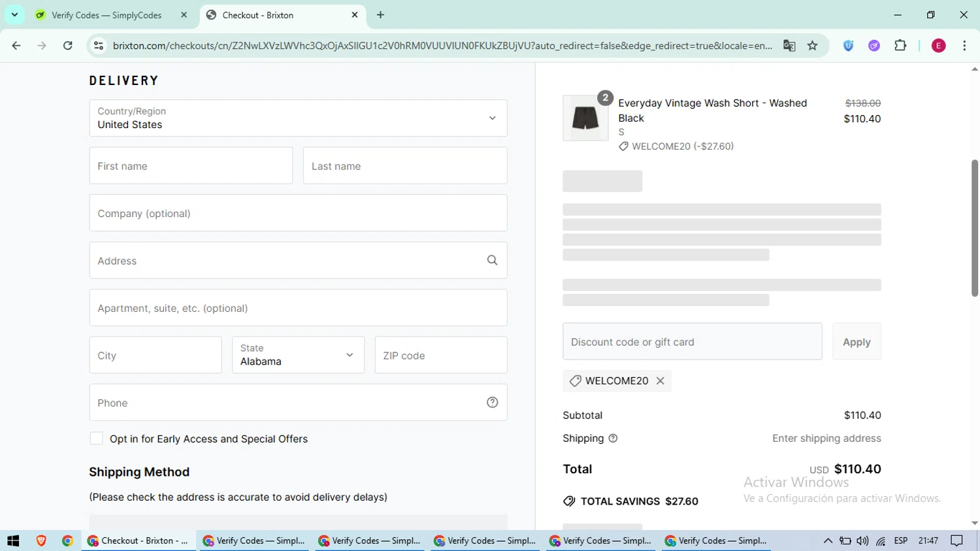Click the Discount code or gift card field
980x551 pixels.
[x=693, y=341]
